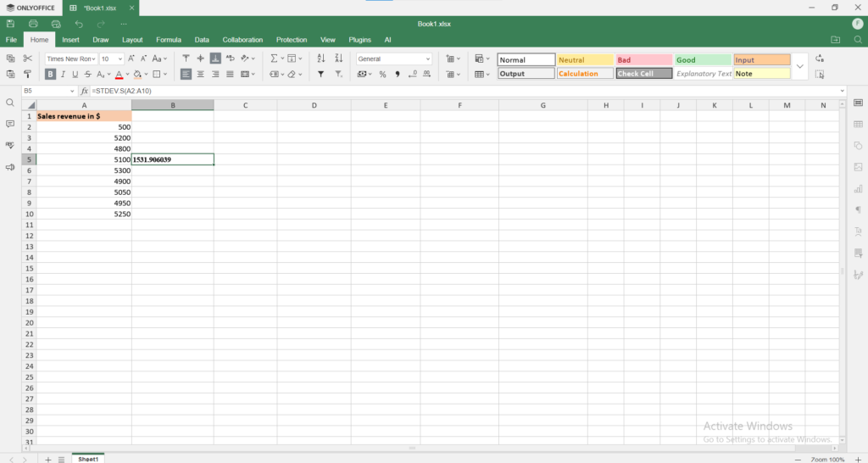
Task: Open the Change case Aa dropdown
Action: coord(159,59)
